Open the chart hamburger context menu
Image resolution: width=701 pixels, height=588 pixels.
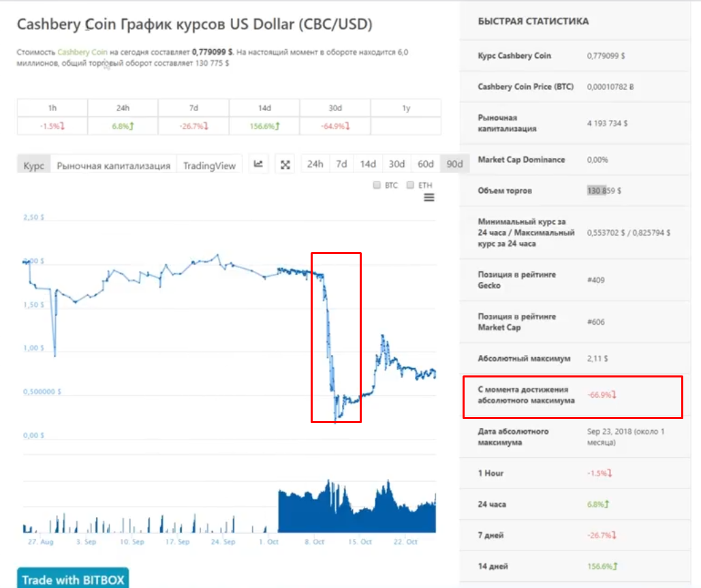[429, 197]
